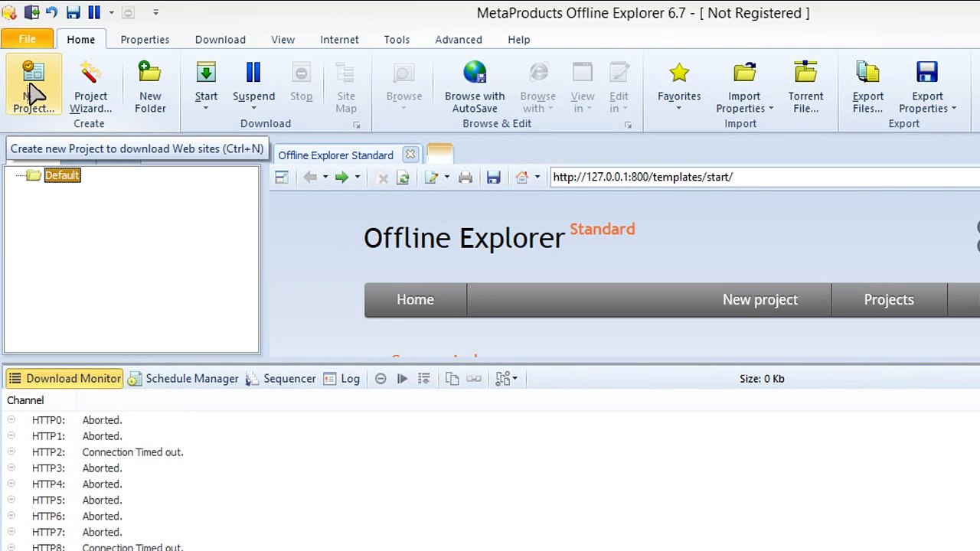980x551 pixels.
Task: Toggle the browser layout panel icon
Action: pyautogui.click(x=281, y=178)
